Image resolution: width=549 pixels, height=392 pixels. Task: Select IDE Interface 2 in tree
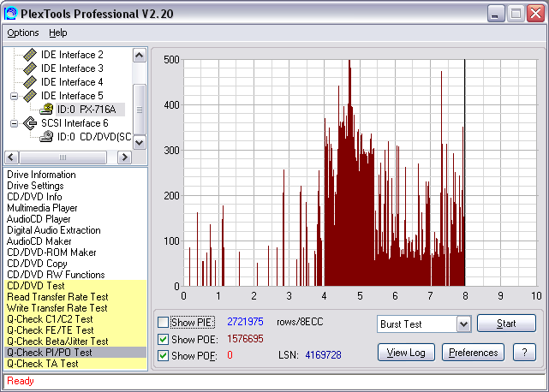point(72,55)
